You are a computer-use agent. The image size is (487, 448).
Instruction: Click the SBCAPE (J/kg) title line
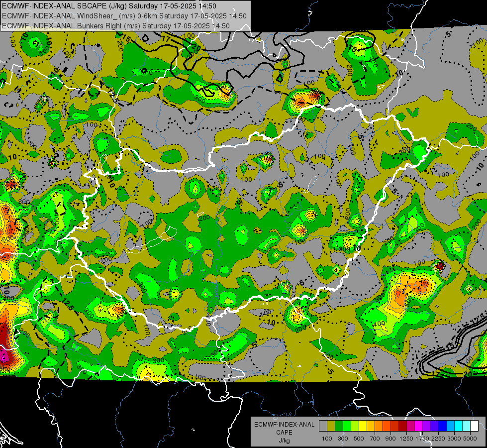pyautogui.click(x=109, y=6)
